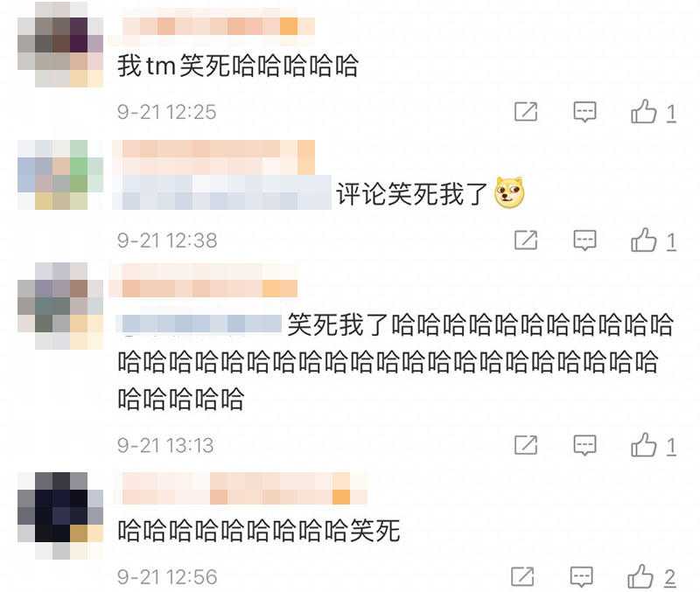The width and height of the screenshot is (700, 592).
Task: Repost the 12:56 comment
Action: (x=522, y=576)
